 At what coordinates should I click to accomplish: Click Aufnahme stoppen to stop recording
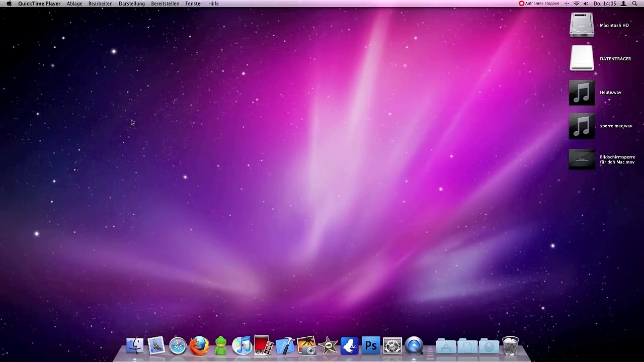[539, 4]
